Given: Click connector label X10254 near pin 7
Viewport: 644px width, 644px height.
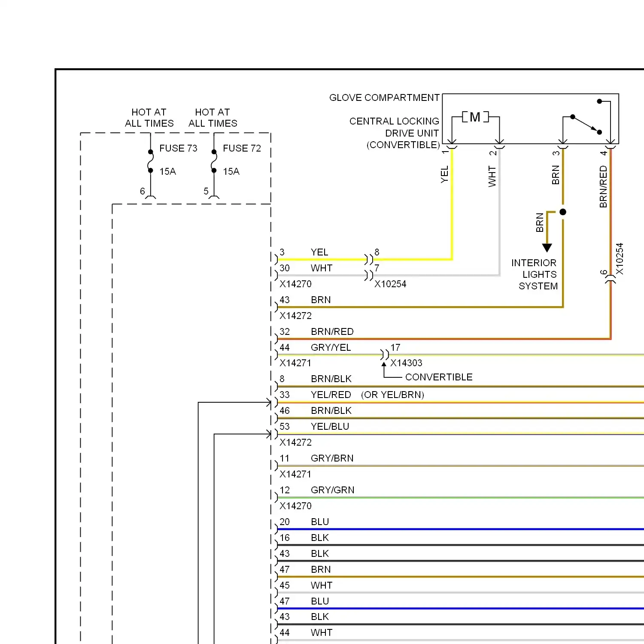Looking at the screenshot, I should [390, 284].
